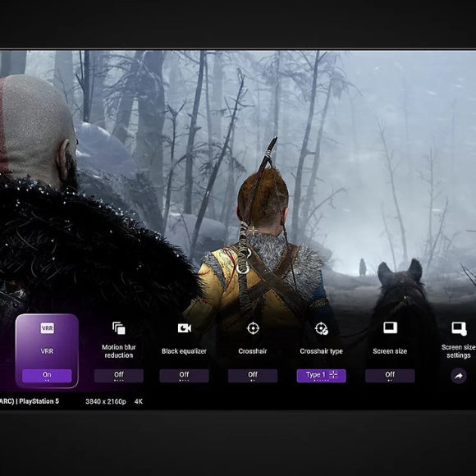Click the 3840 x 2160p resolution info
Screen dimensions: 476x476
tap(106, 401)
